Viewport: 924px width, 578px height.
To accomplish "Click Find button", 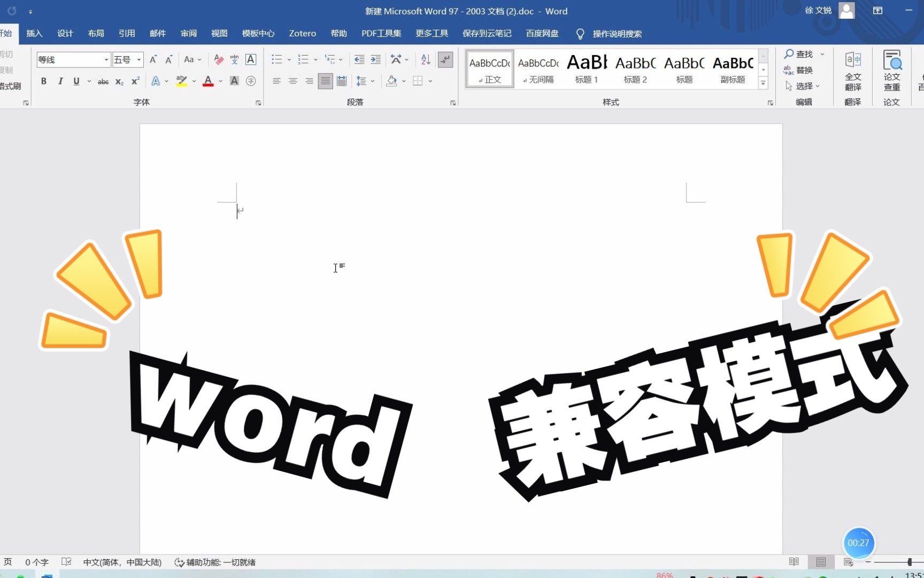I will [799, 54].
